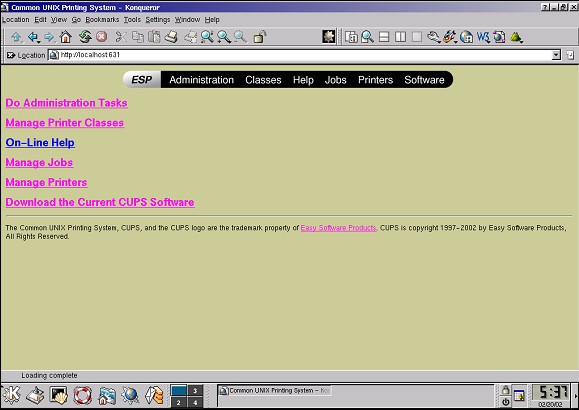This screenshot has width=579, height=410.
Task: Click the paint brush toolbar icon
Action: [x=450, y=37]
